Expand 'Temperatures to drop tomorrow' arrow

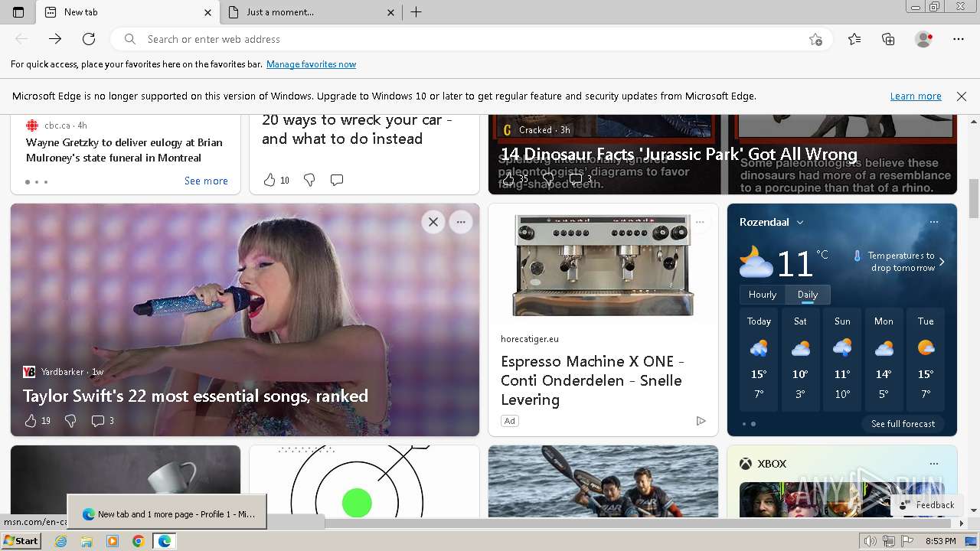942,262
